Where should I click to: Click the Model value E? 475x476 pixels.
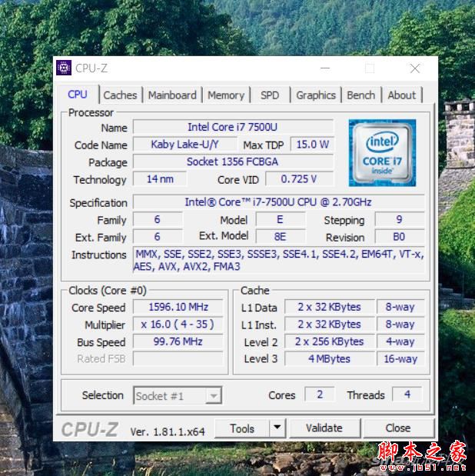click(x=280, y=219)
